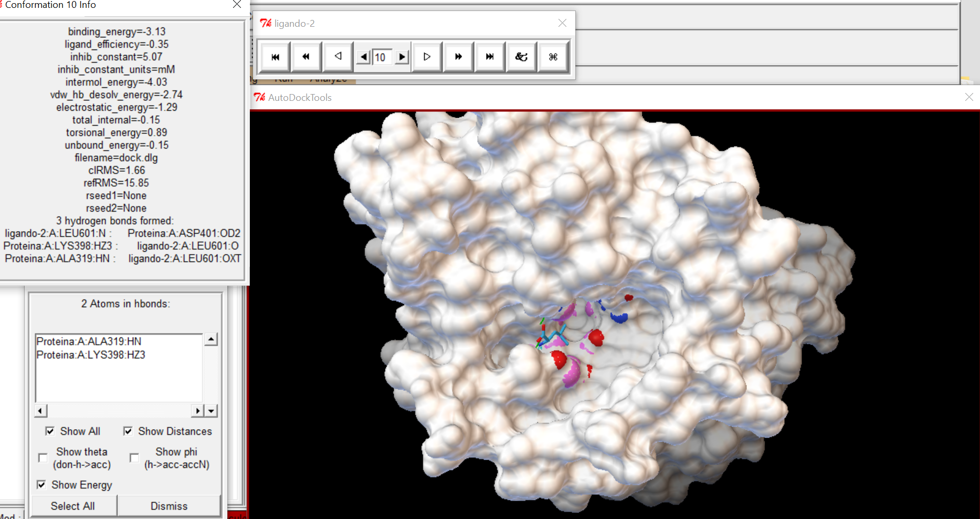Click the conformation number field showing 10
This screenshot has width=980, height=519.
coord(383,57)
